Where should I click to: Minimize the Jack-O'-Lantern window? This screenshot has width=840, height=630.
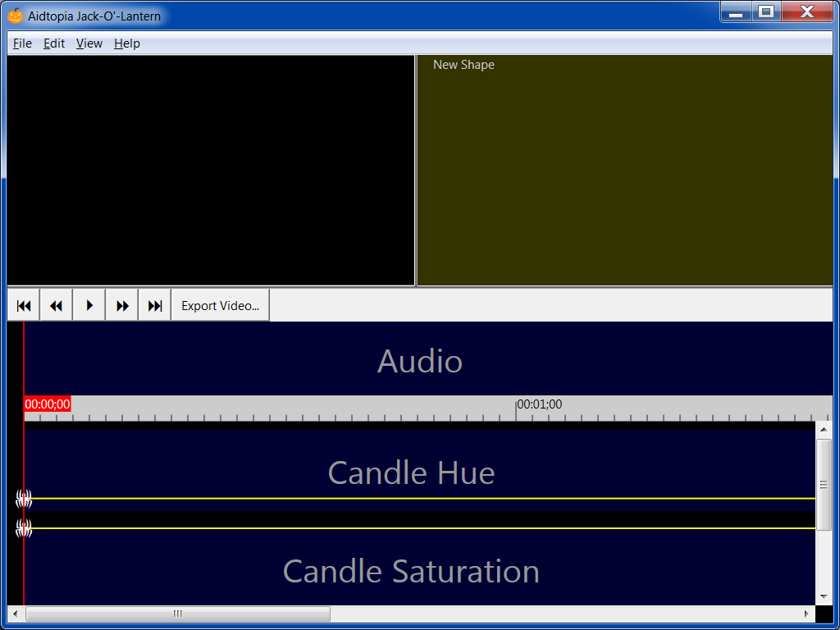[x=736, y=11]
